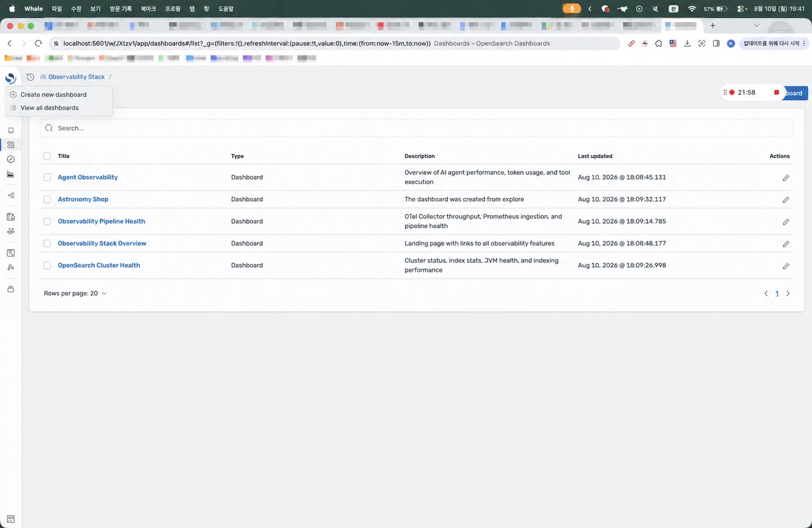Open Observability Stack Overview dashboard link
The image size is (812, 528).
[x=102, y=243]
